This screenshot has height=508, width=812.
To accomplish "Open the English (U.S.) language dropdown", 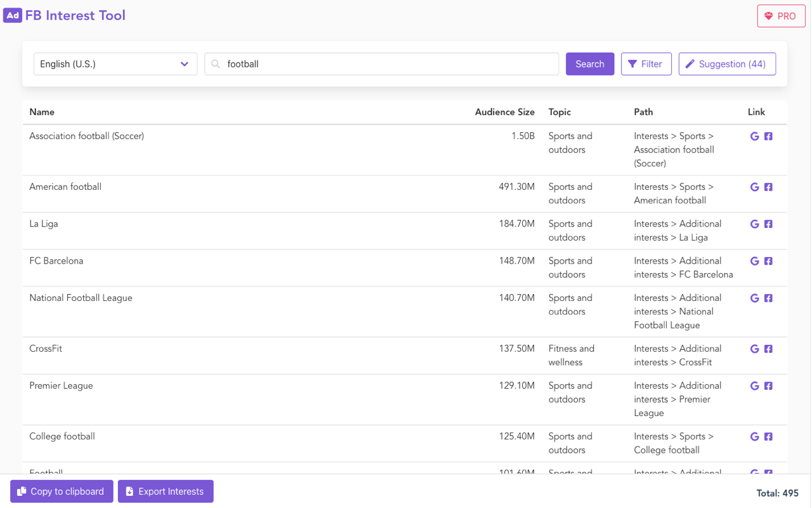I will coord(115,64).
